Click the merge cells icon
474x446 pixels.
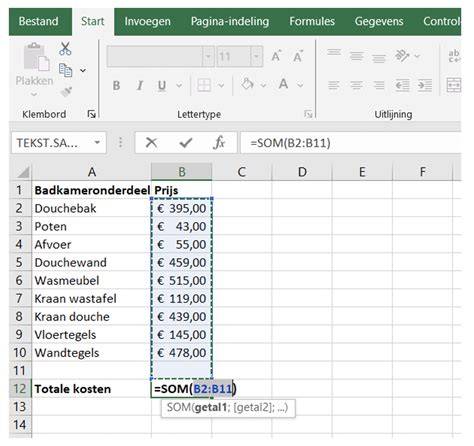(454, 85)
